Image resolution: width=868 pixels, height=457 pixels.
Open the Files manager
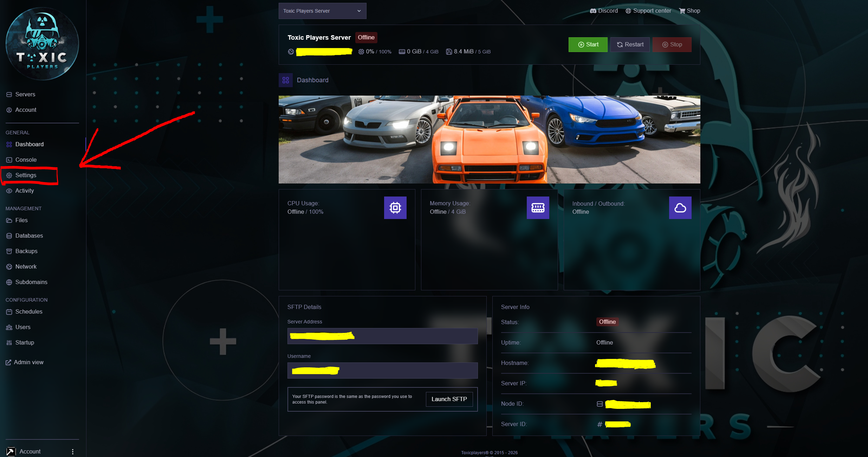click(x=21, y=220)
